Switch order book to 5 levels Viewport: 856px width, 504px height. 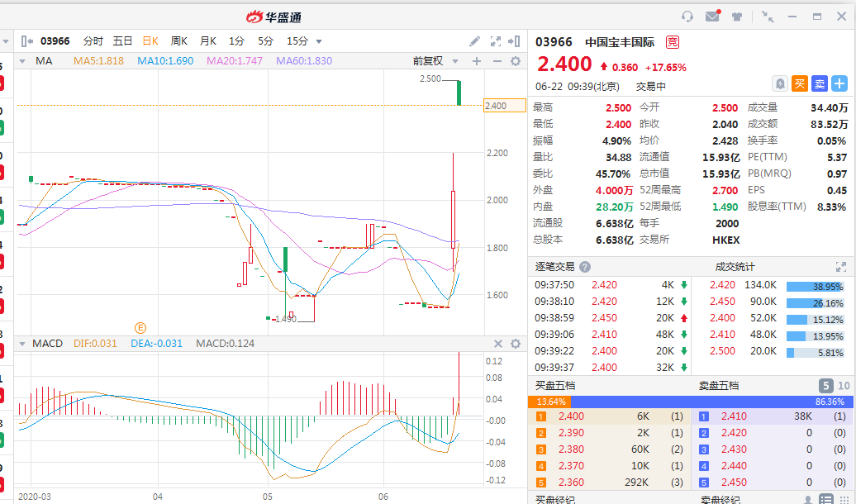coord(826,385)
